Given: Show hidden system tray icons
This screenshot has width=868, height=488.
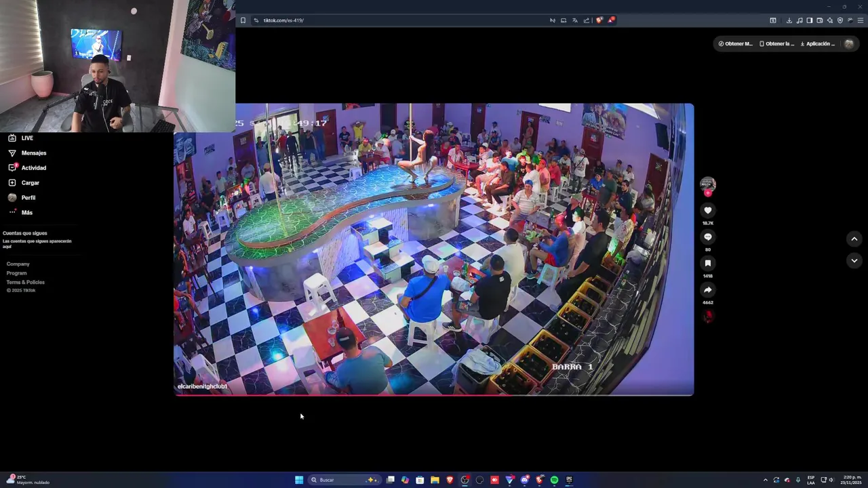Looking at the screenshot, I should (x=766, y=480).
